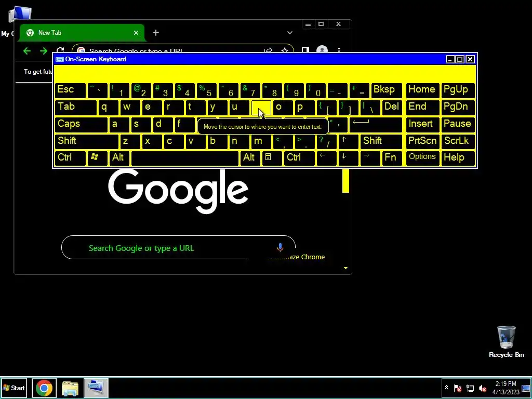Open Chrome three-dot menu
This screenshot has width=532, height=399.
click(x=339, y=50)
